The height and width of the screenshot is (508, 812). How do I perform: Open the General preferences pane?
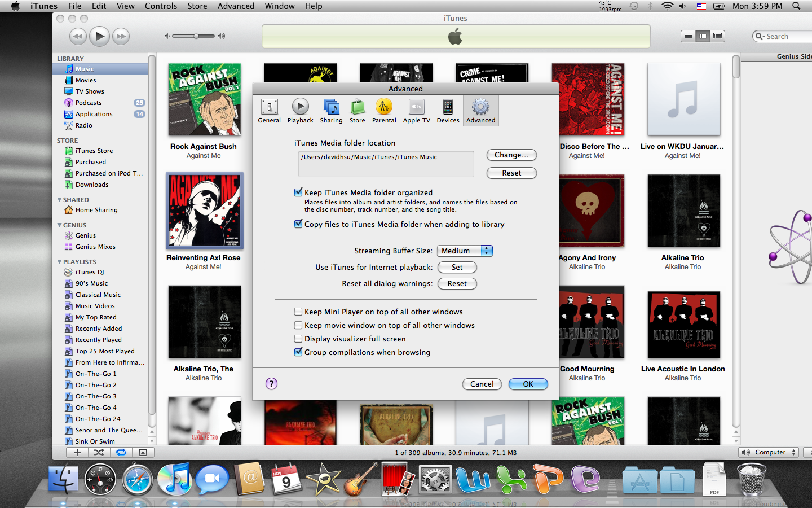click(269, 111)
